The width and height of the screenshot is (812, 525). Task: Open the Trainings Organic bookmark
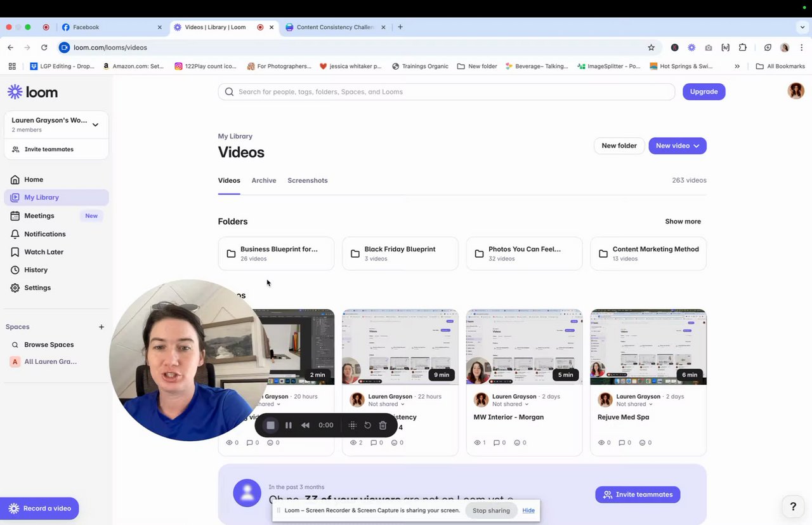pos(420,66)
